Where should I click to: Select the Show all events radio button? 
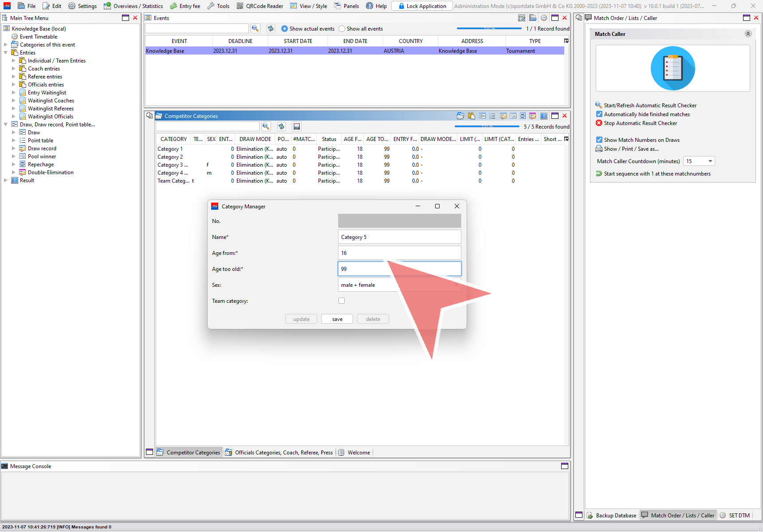click(x=342, y=29)
